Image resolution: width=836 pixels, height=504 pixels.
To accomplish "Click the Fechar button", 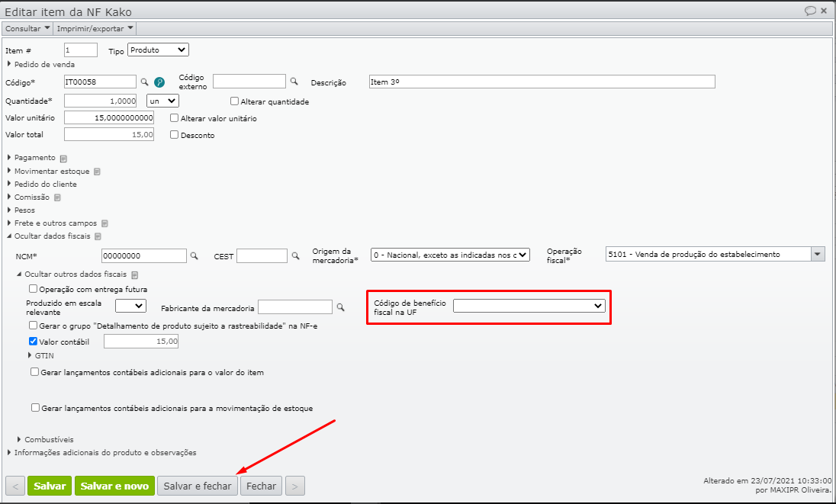I will (261, 486).
